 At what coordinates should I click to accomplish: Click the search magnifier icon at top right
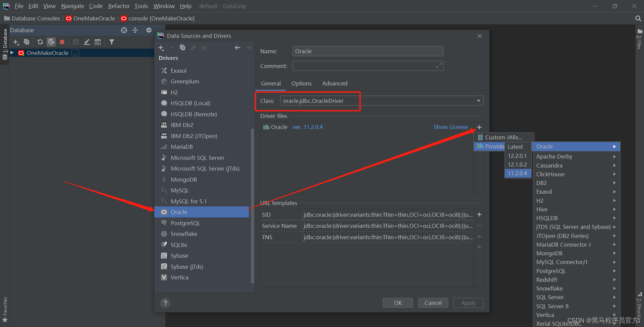638,18
